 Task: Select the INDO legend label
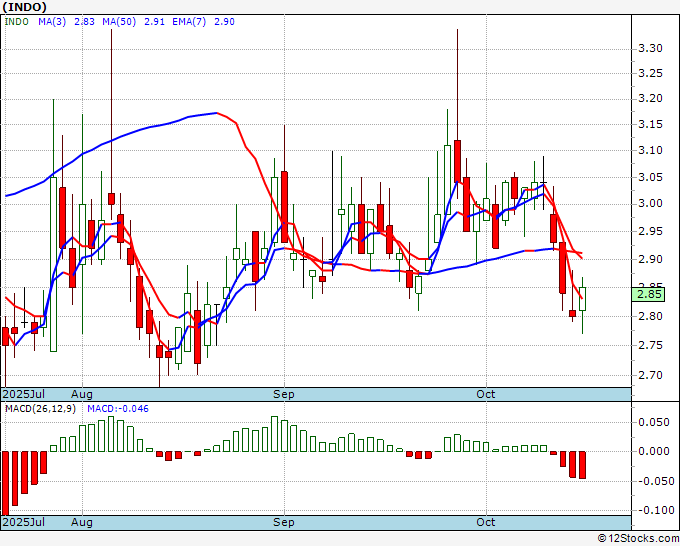pos(16,22)
